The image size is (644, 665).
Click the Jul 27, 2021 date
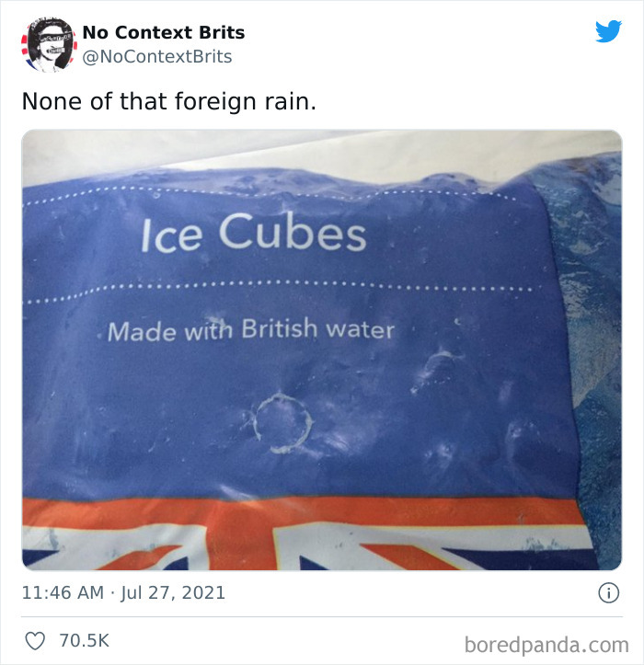(x=173, y=592)
